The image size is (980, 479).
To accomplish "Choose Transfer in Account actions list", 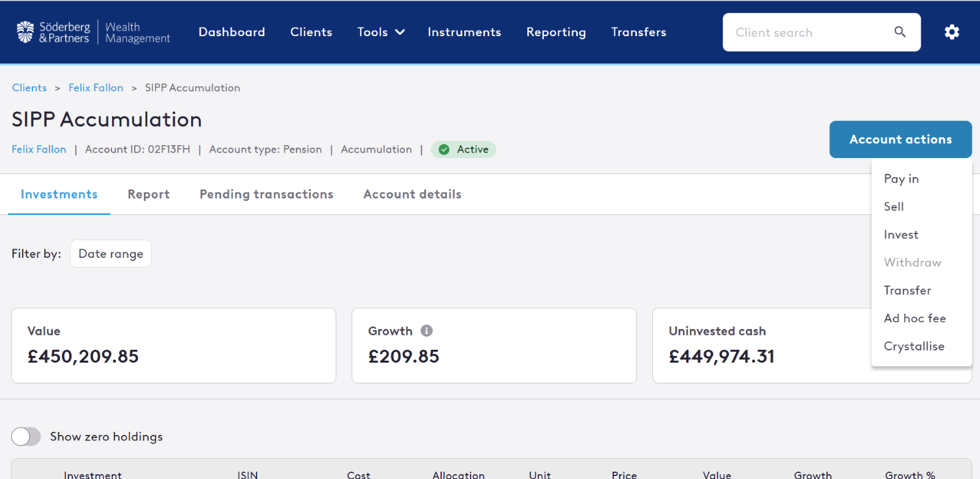I will pos(907,290).
